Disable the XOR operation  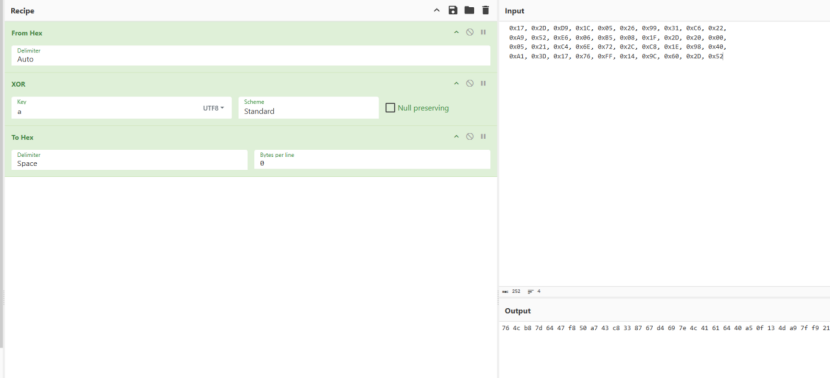pyautogui.click(x=470, y=84)
